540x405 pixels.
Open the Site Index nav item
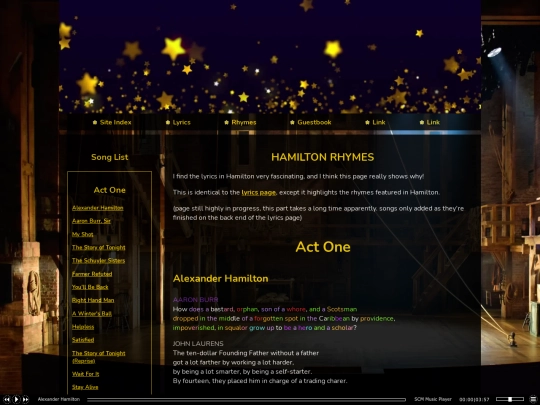(115, 122)
